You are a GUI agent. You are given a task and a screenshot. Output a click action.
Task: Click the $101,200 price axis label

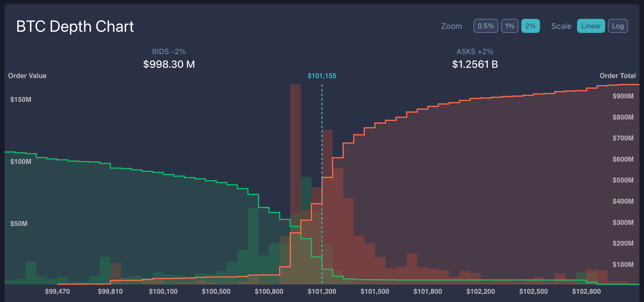click(322, 291)
